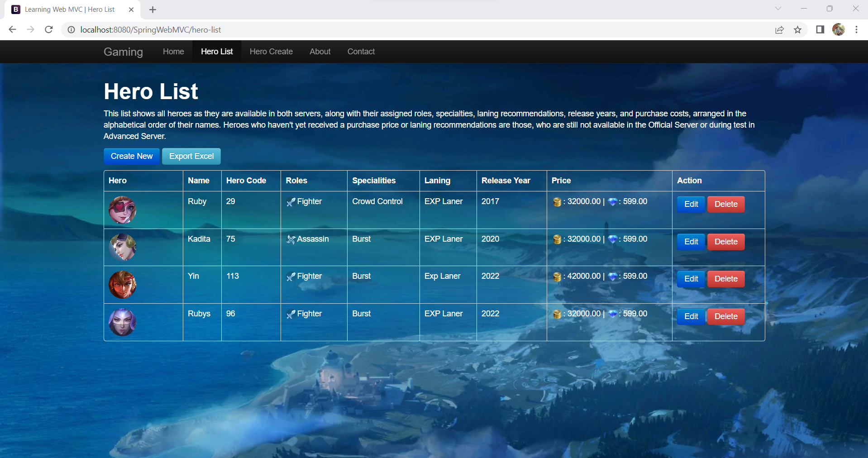Click Rubys row Fighter role icon
This screenshot has height=458, width=868.
291,314
